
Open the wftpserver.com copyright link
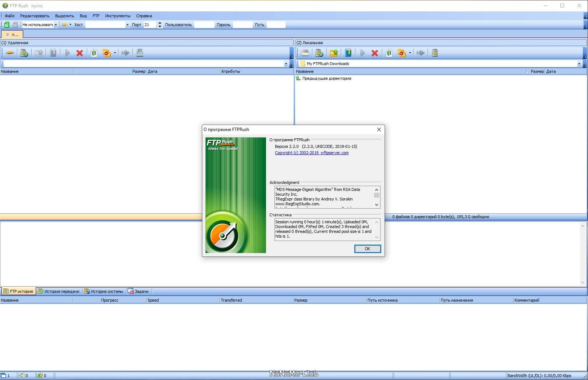312,153
